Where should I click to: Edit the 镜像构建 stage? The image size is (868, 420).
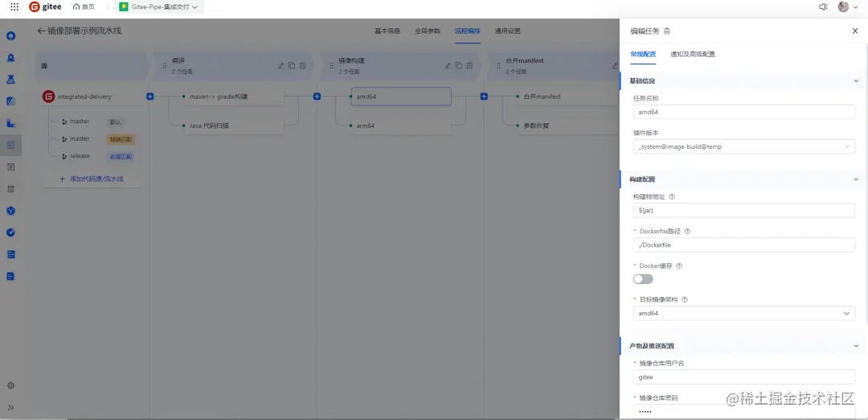(x=448, y=65)
